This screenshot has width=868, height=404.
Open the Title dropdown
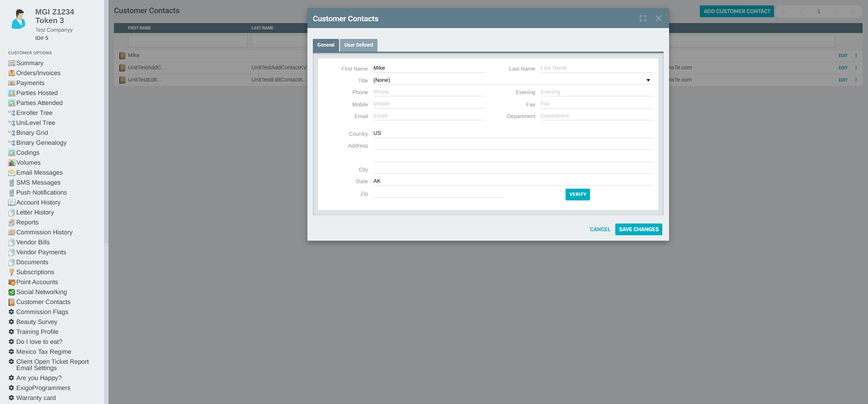tap(512, 80)
